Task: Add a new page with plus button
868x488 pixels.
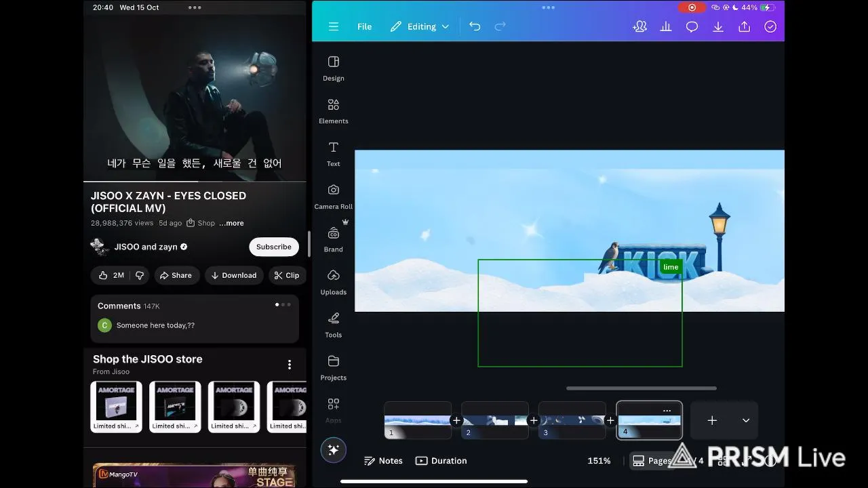Action: 712,420
